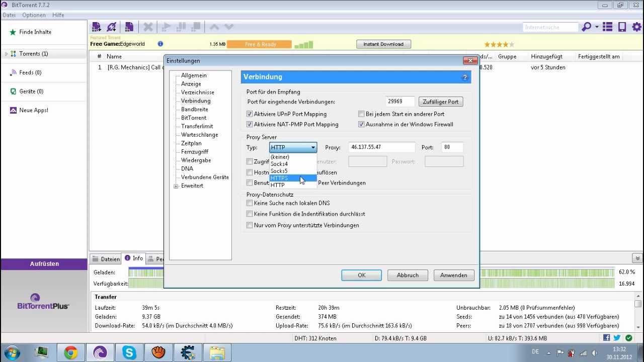This screenshot has height=362, width=644.
Task: Open Windows Explorer folder icon on the taskbar
Action: coord(217,353)
